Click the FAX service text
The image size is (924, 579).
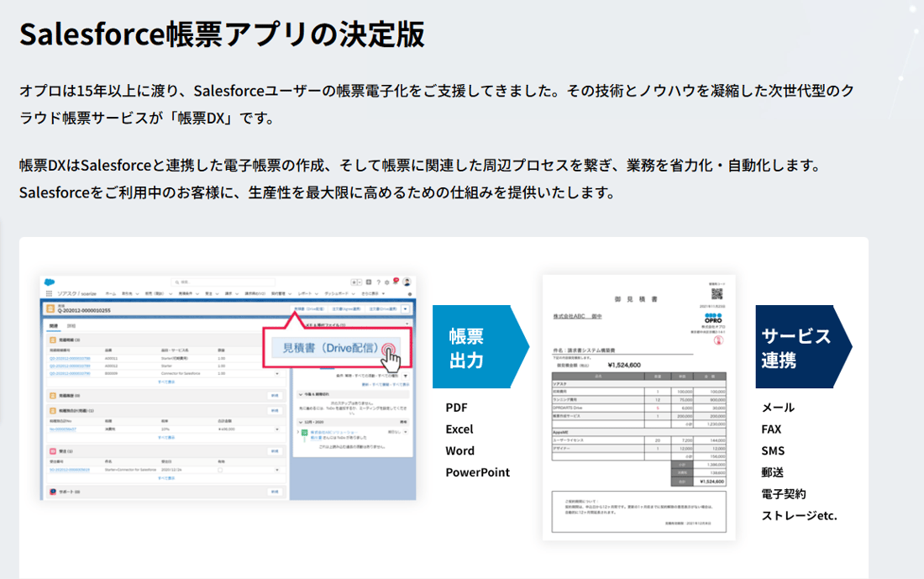click(x=771, y=429)
